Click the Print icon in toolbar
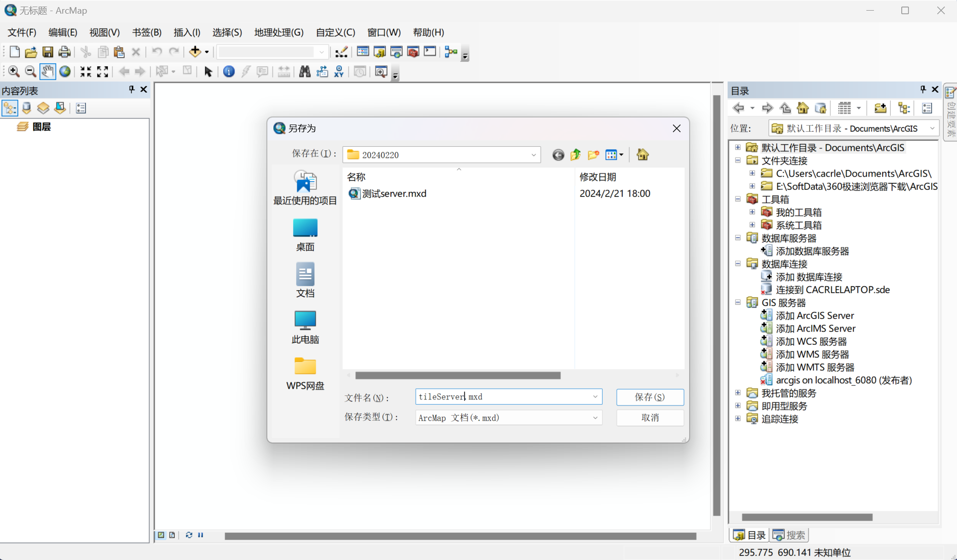Screen dimensions: 957x560 coord(64,52)
